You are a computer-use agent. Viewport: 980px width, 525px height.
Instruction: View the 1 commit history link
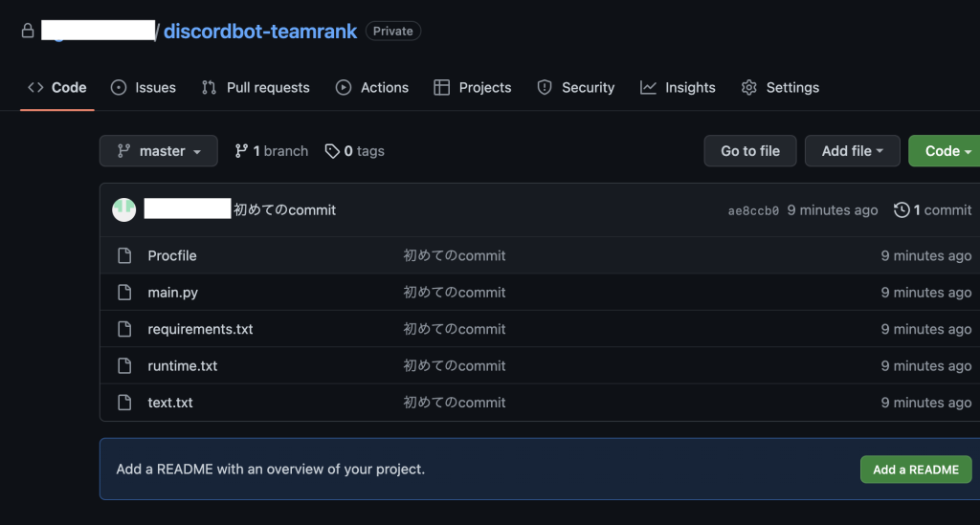tap(932, 210)
